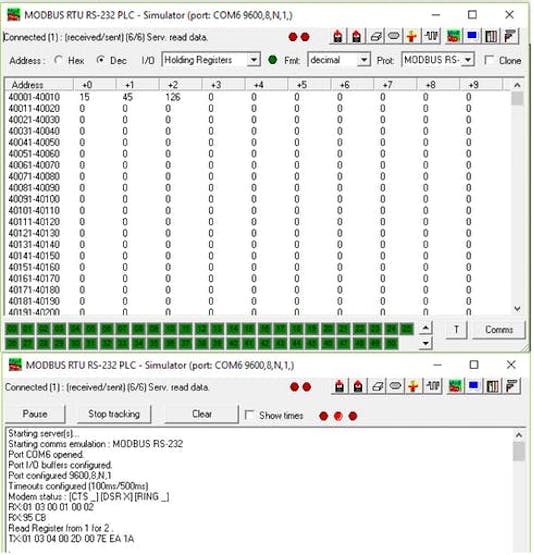Image resolution: width=534 pixels, height=555 pixels.
Task: Open serial port settings connector icon, top window
Action: click(x=394, y=36)
